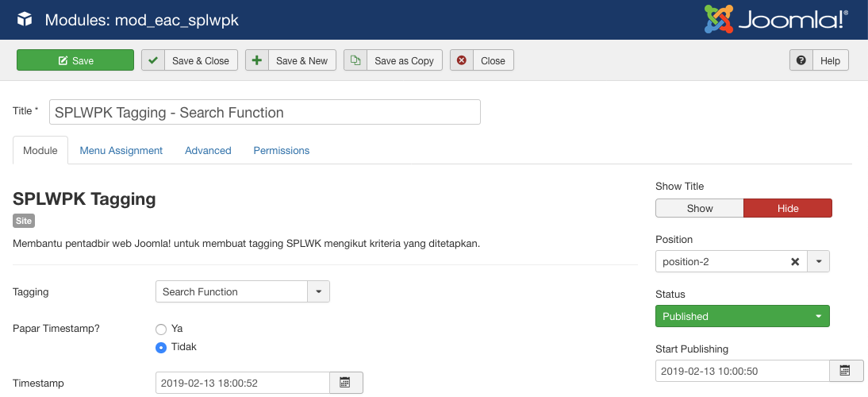
Task: Clear the position-2 selection with X
Action: 795,262
